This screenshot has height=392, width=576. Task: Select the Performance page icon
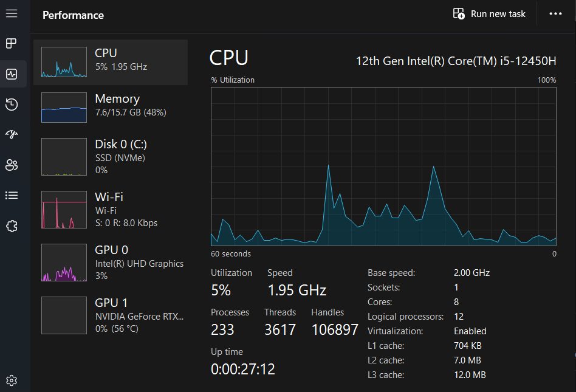click(x=12, y=74)
